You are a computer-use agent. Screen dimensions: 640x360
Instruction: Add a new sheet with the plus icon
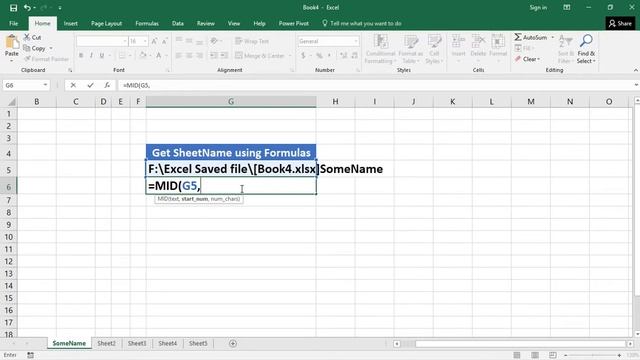tap(233, 343)
